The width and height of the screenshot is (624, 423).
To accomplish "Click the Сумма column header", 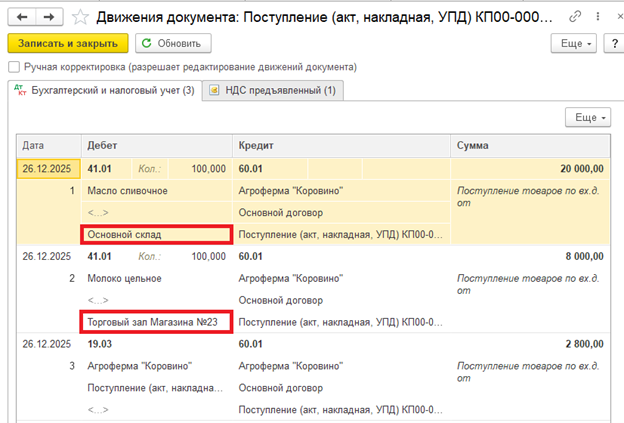I will coord(530,146).
